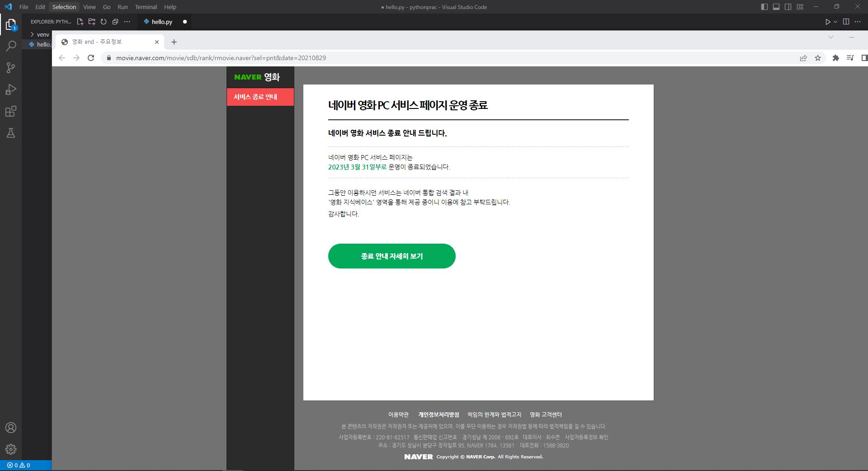Viewport: 868px width, 471px height.
Task: Click 사업자등록정보 확인 link
Action: 586,437
